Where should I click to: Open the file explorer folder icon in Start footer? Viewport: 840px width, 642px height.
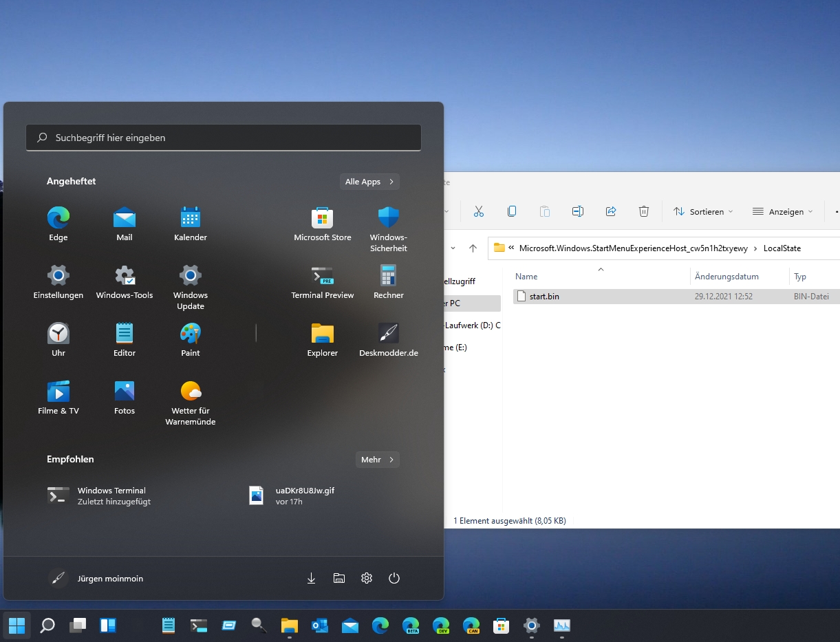pyautogui.click(x=339, y=579)
